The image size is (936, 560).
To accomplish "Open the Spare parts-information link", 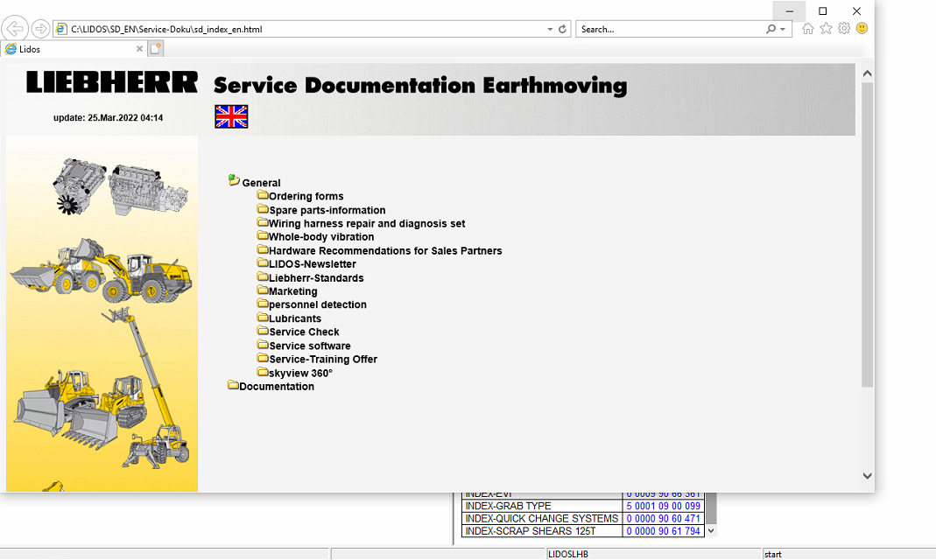I will [327, 210].
